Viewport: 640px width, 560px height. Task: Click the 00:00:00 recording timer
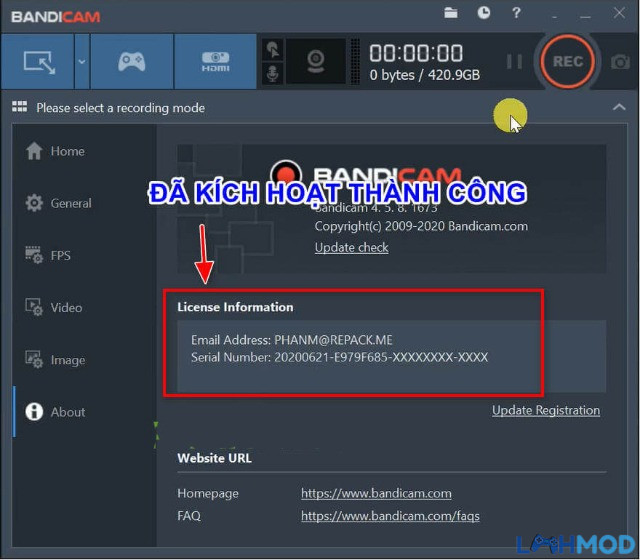coord(416,53)
